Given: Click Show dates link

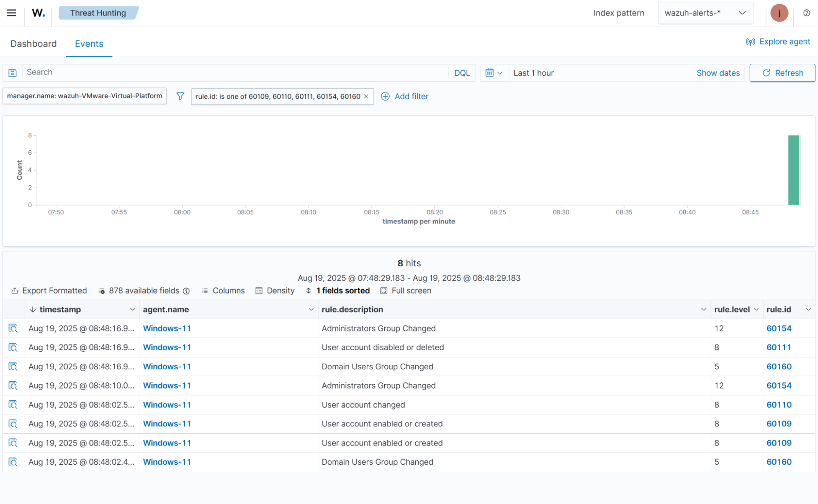Looking at the screenshot, I should click(x=718, y=73).
